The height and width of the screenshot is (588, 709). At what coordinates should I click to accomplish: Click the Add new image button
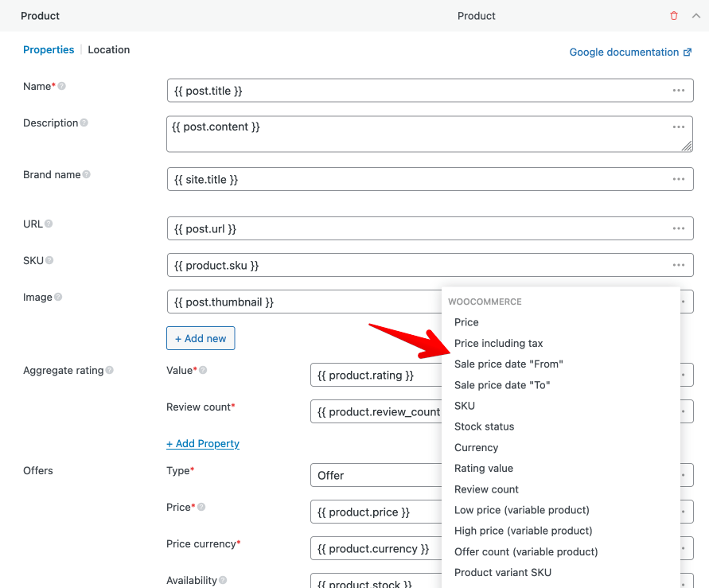pyautogui.click(x=201, y=338)
